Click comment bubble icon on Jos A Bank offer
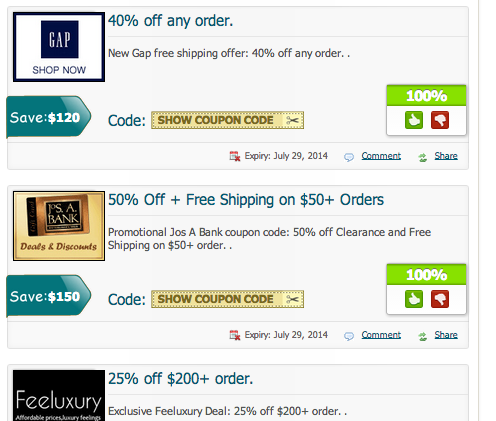Screen dimensions: 496x421 pyautogui.click(x=349, y=336)
